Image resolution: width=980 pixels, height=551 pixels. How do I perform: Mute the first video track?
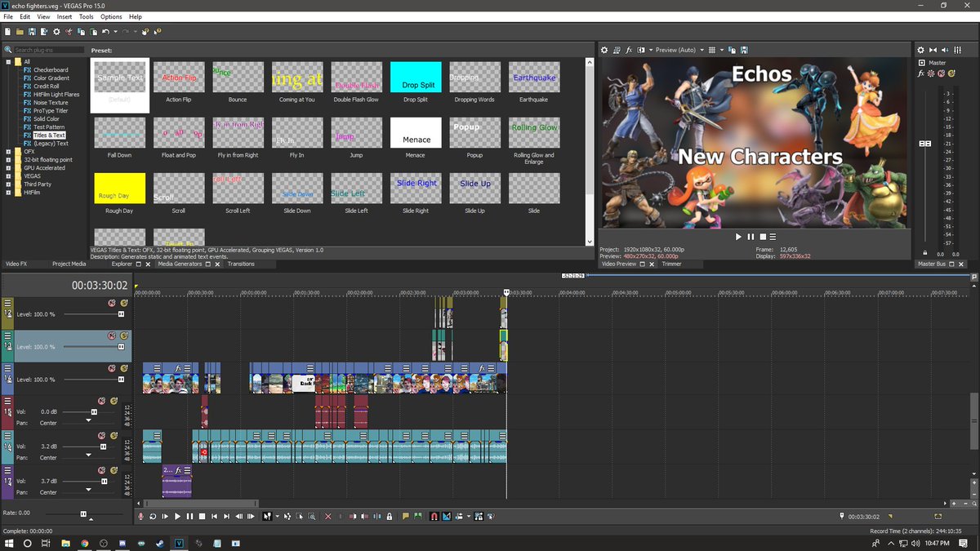(x=112, y=302)
